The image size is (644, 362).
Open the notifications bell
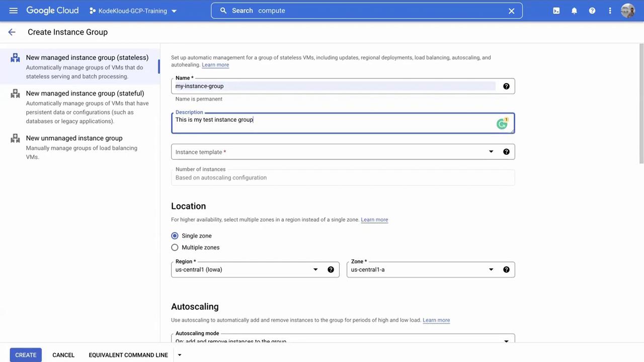point(574,11)
